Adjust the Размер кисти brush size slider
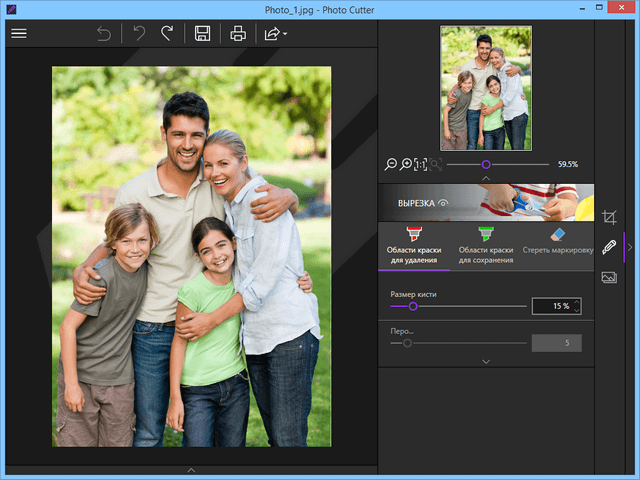Viewport: 640px width, 480px height. 413,306
